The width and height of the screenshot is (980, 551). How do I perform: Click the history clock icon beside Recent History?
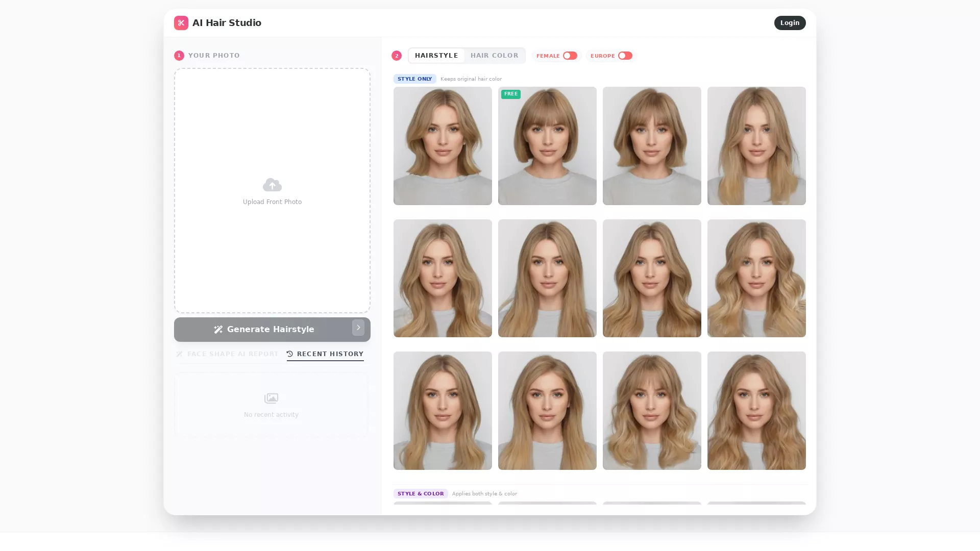pos(289,354)
